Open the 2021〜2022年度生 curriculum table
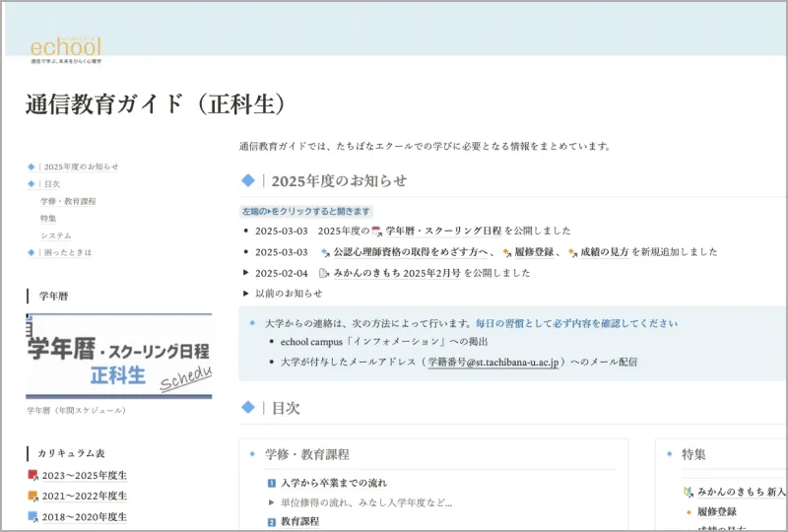This screenshot has width=788, height=532. [x=85, y=496]
